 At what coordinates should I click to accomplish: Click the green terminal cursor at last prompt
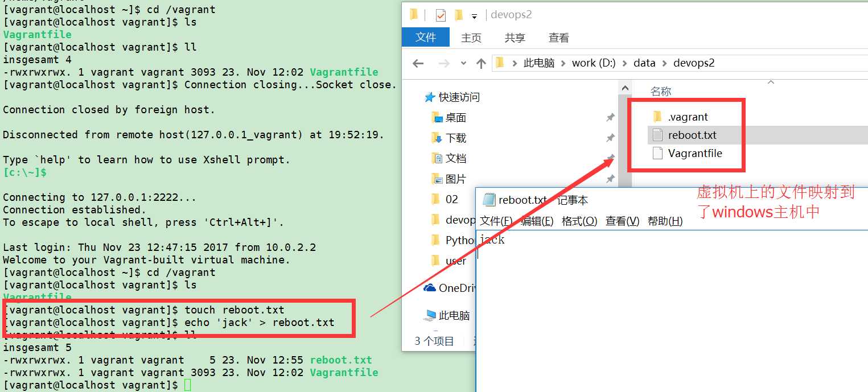point(187,385)
